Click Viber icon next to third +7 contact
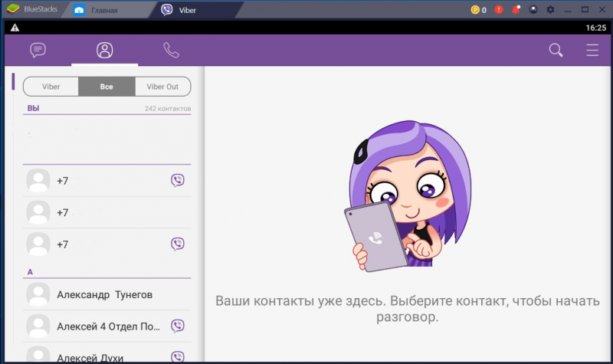The height and width of the screenshot is (364, 613). pos(178,244)
